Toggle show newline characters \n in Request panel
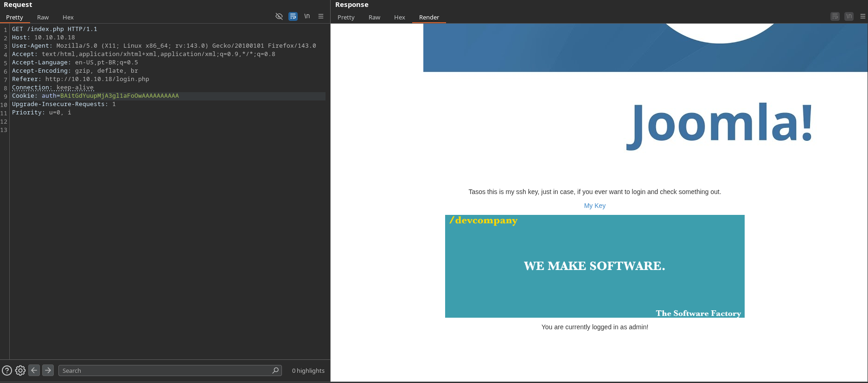Viewport: 868px width, 383px height. coord(307,16)
